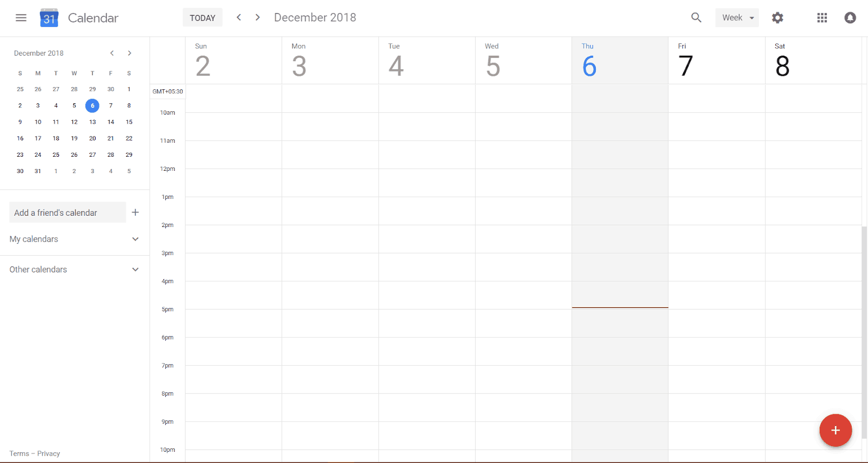
Task: Select December 13 in mini calendar
Action: tap(92, 122)
